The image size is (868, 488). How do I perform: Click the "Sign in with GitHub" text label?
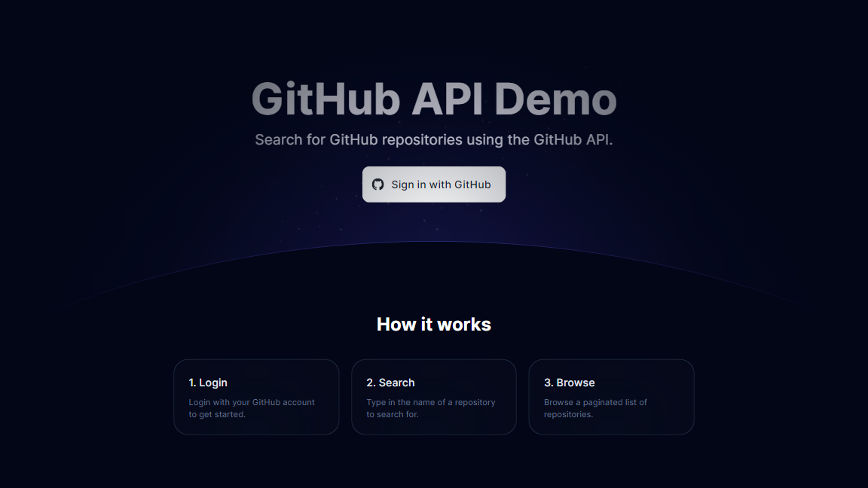click(441, 185)
